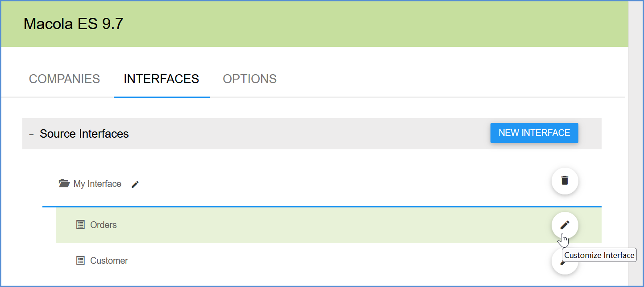The image size is (644, 287).
Task: Click the NEW INTERFACE button
Action: point(534,133)
